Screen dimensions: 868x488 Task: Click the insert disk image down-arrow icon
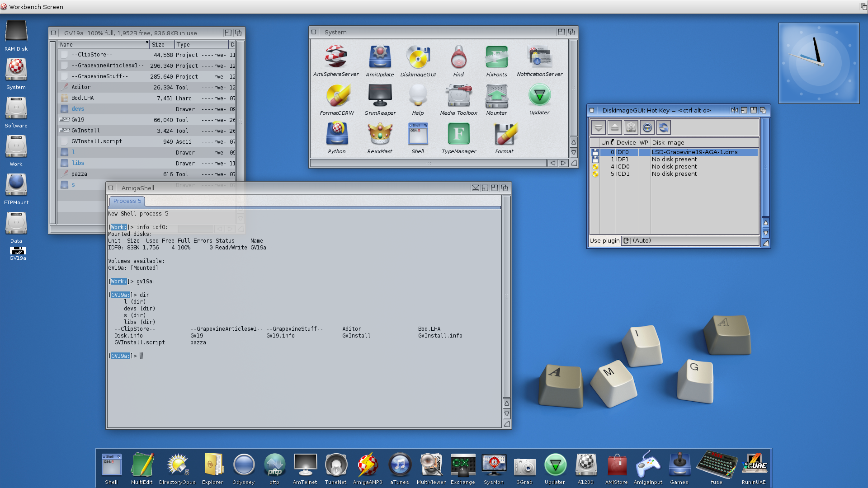tap(598, 128)
